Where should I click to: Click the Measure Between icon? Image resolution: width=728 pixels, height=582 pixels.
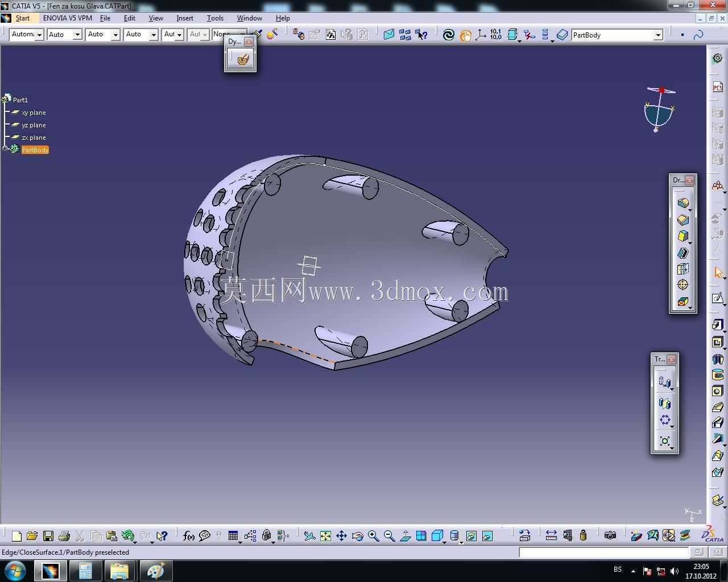click(551, 535)
